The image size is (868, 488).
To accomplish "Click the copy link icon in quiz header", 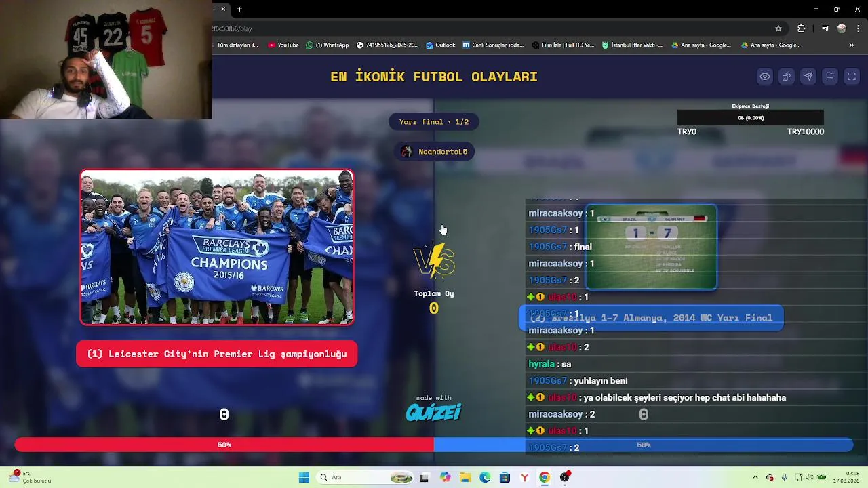I will coord(786,77).
